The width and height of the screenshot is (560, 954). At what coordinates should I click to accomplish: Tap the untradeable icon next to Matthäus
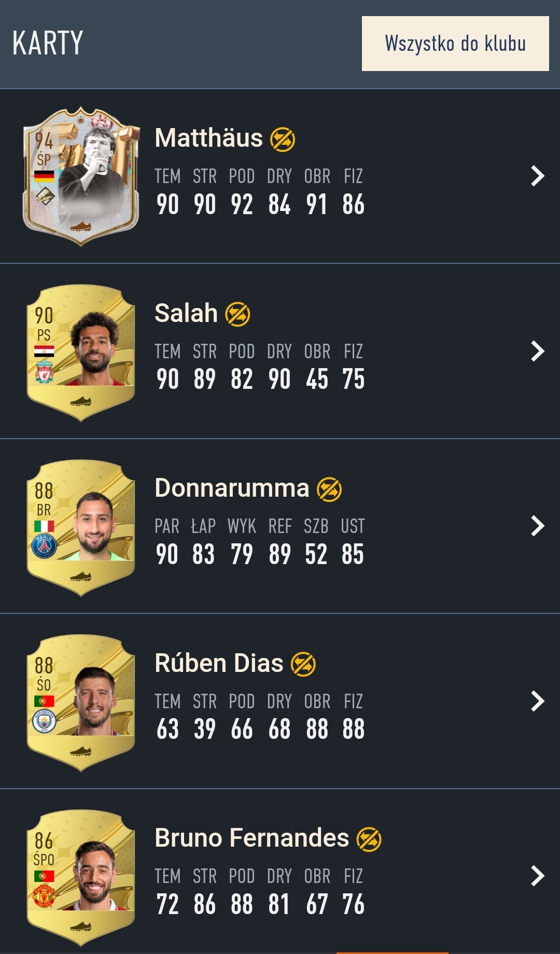point(283,139)
